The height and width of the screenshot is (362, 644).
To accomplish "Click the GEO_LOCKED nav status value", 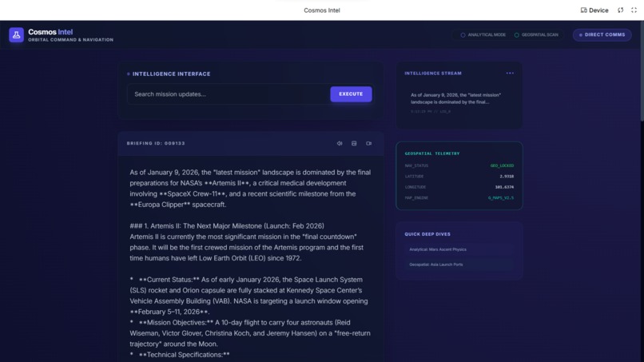I will click(502, 165).
